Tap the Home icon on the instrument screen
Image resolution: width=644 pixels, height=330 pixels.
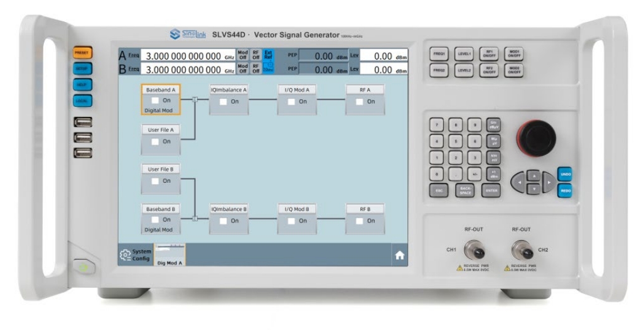(399, 256)
